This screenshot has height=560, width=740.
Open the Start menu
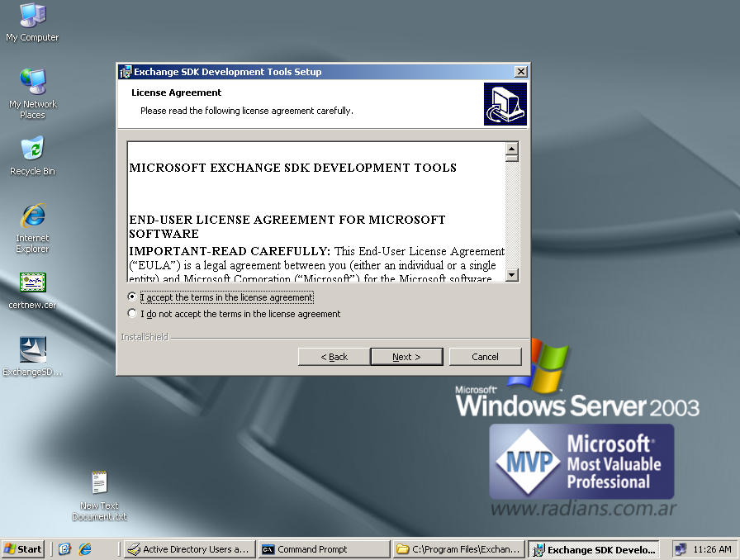pos(23,549)
